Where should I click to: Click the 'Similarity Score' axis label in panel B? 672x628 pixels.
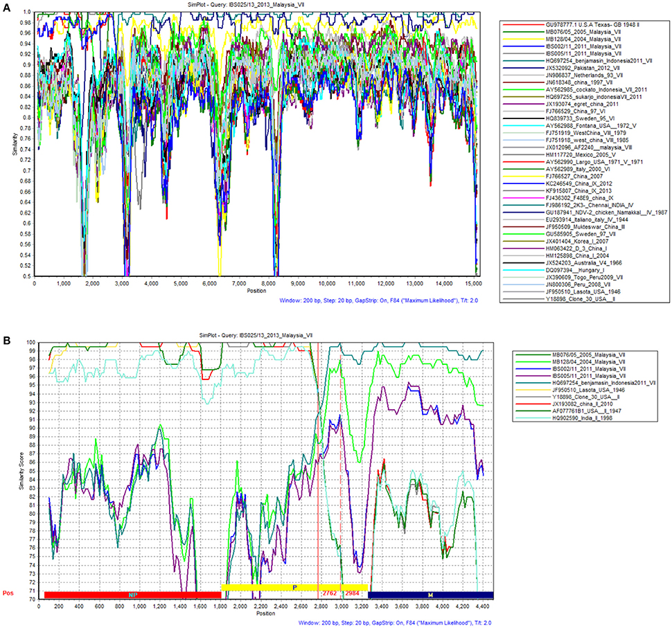(x=21, y=471)
